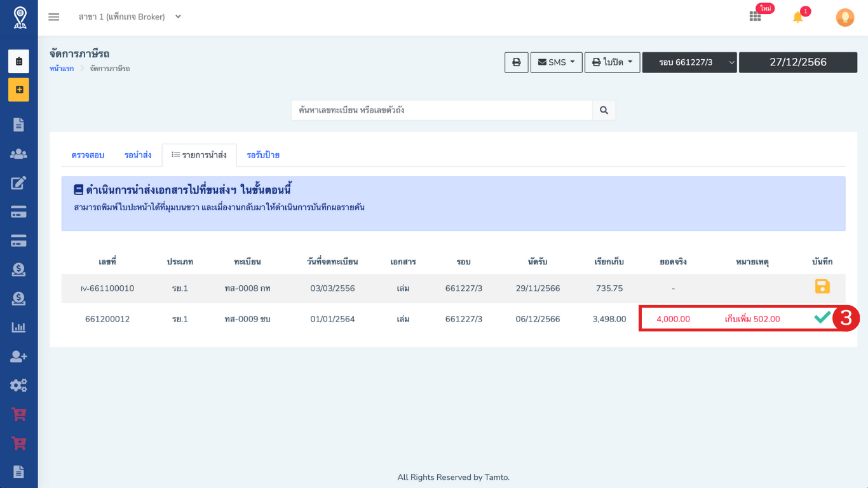
Task: Switch to the รอรับป้าย tab
Action: [263, 155]
